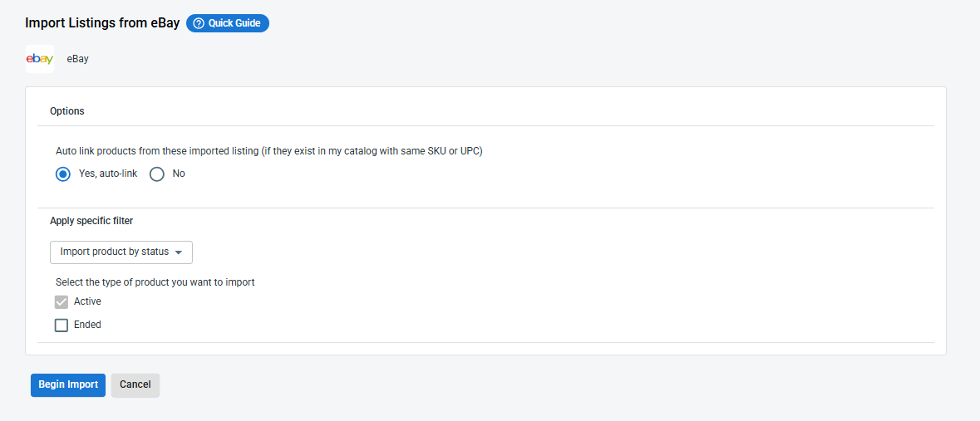Image resolution: width=980 pixels, height=421 pixels.
Task: Cancel the eBay import
Action: [135, 384]
